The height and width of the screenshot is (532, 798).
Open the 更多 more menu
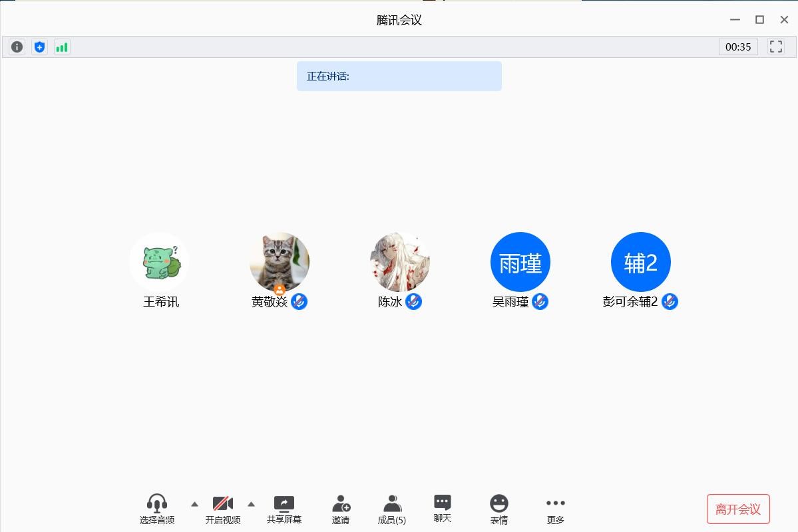tap(555, 503)
